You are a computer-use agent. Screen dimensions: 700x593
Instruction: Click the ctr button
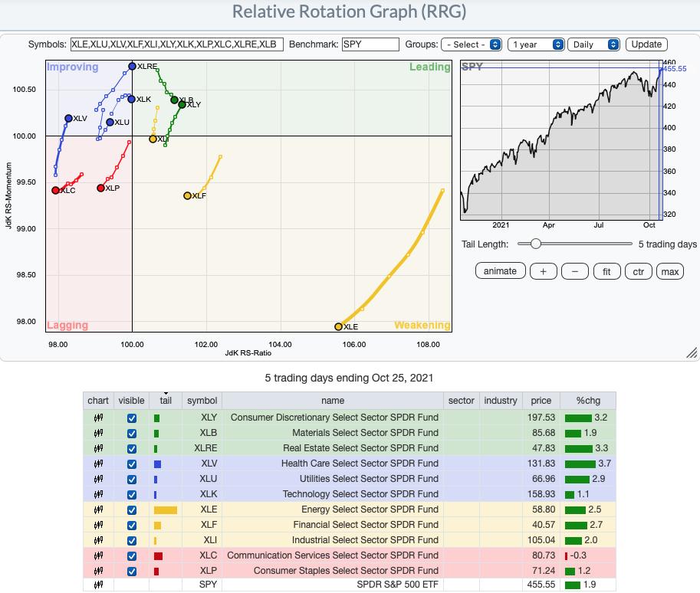coord(639,271)
